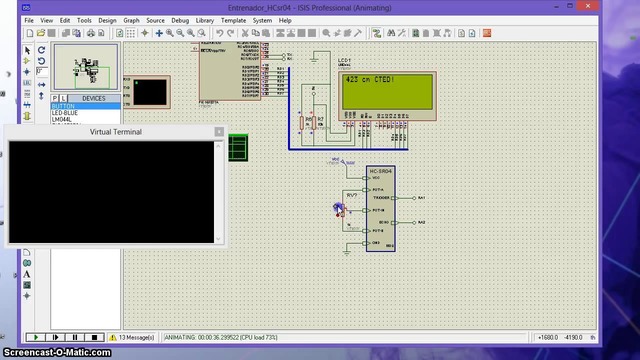Undo the last change

[x=220, y=33]
